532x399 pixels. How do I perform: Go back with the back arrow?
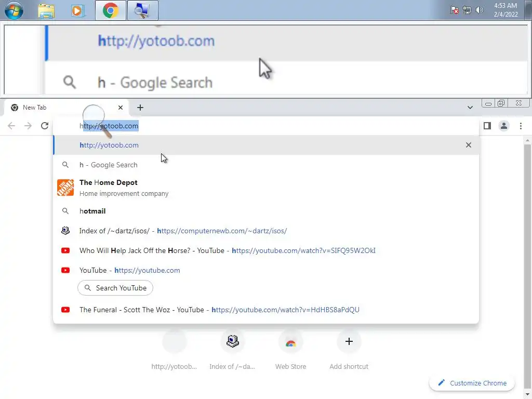11,126
